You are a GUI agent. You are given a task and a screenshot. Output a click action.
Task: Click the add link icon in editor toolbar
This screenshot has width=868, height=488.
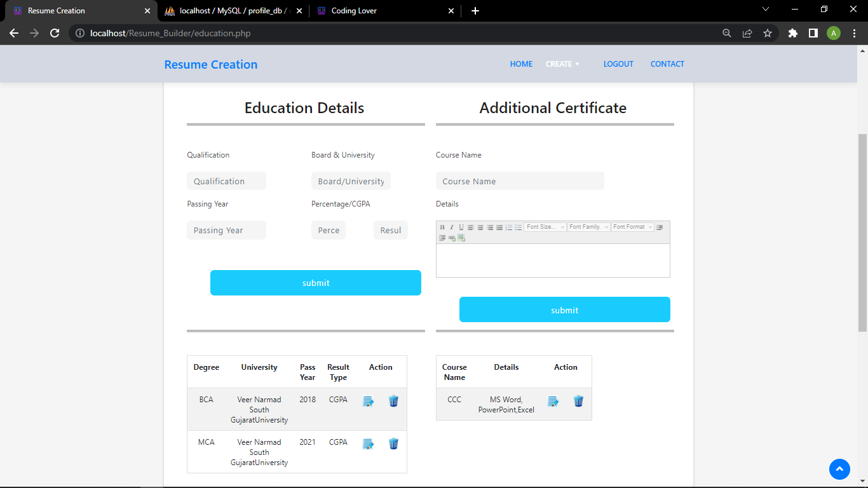(x=452, y=238)
